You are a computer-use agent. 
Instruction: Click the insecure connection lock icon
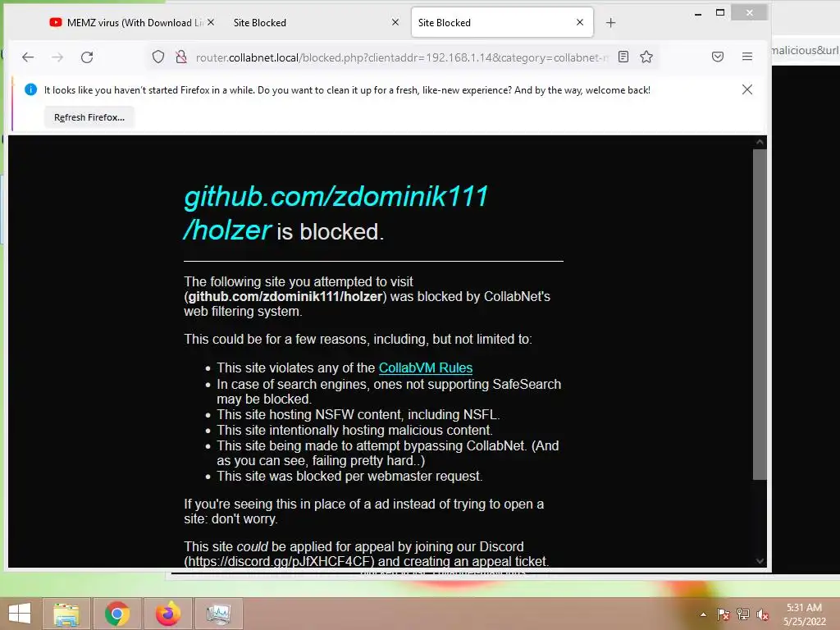pos(181,57)
